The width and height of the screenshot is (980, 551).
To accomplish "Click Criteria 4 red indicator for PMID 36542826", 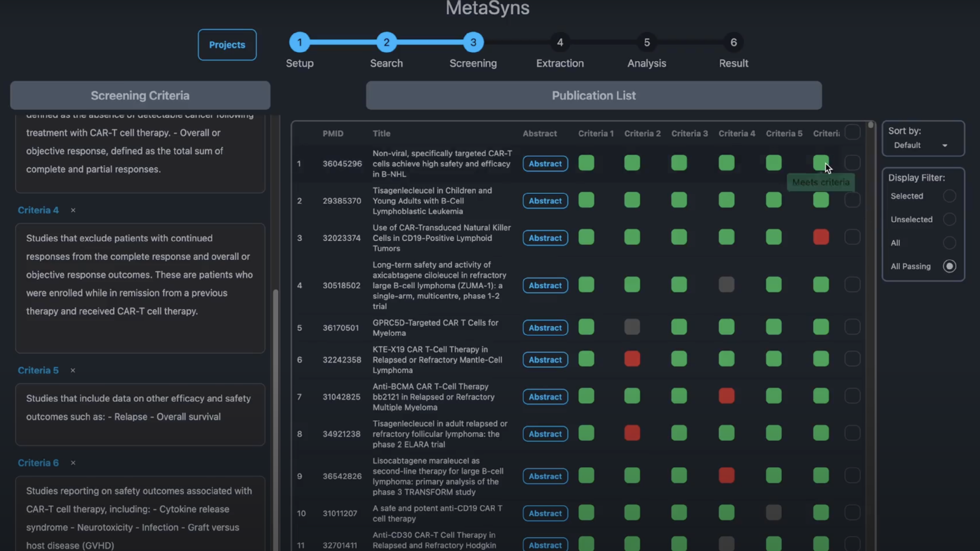I will point(726,475).
